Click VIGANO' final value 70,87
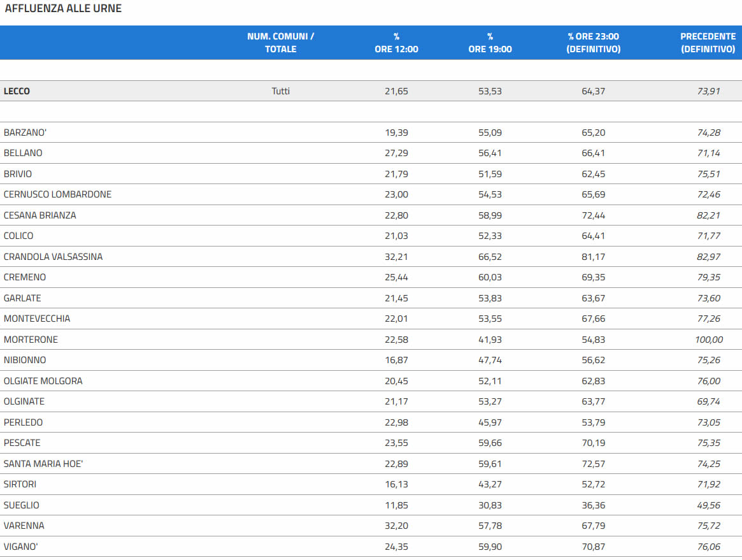Image resolution: width=742 pixels, height=560 pixels. (x=594, y=546)
